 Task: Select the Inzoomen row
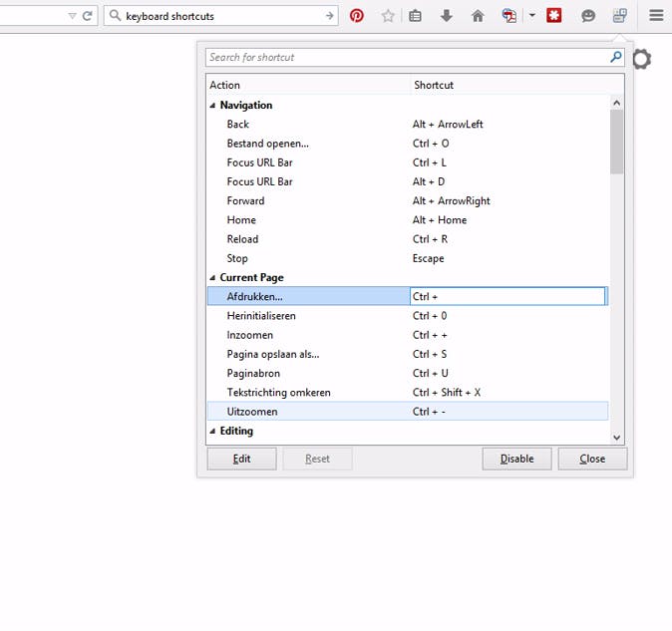point(408,335)
